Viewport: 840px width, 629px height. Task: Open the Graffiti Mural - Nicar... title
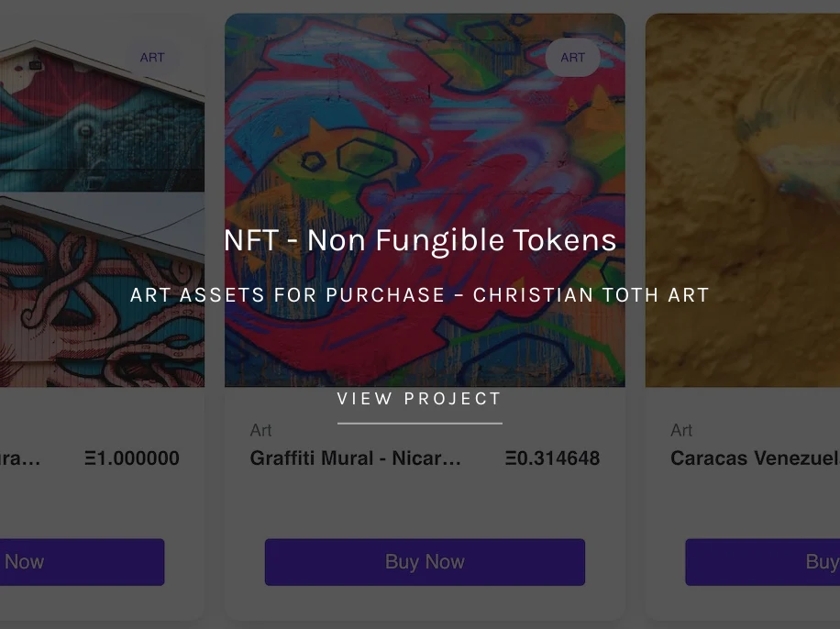[x=356, y=458]
